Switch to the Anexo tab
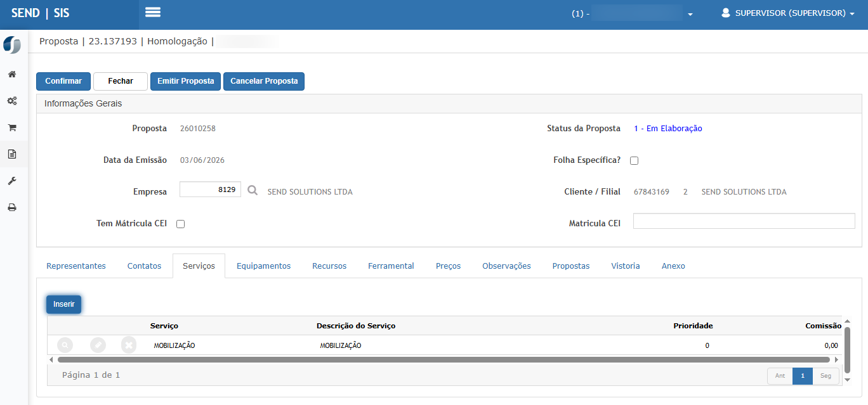The image size is (868, 405). (673, 266)
